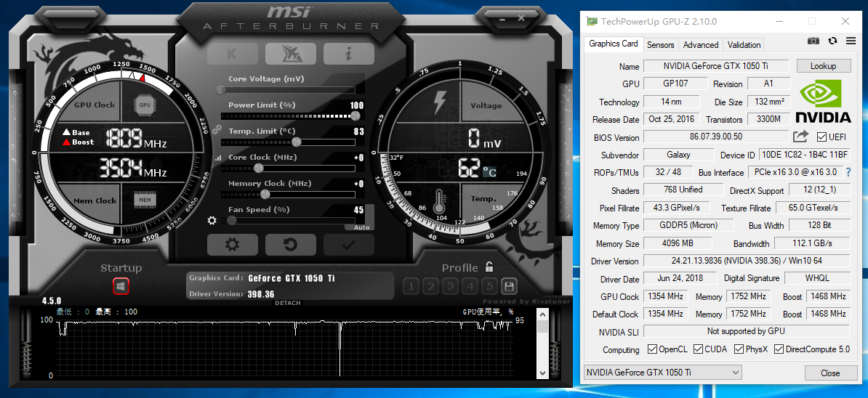The width and height of the screenshot is (868, 398).
Task: Click the Name field in GPU-Z
Action: [716, 66]
